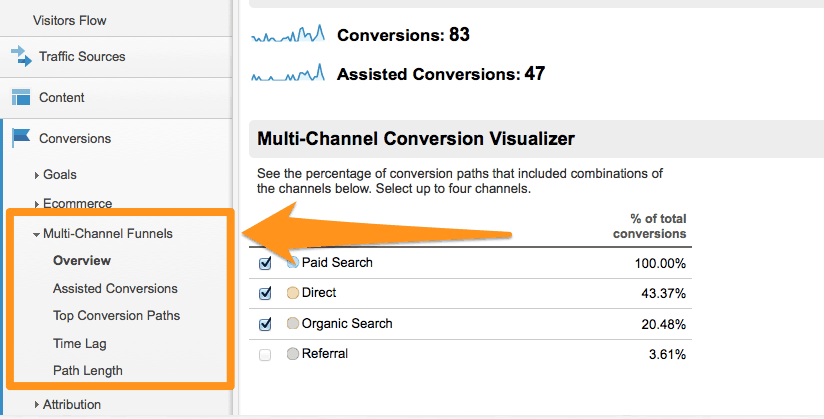Open the Top Conversion Paths report
The image size is (824, 419).
[116, 315]
